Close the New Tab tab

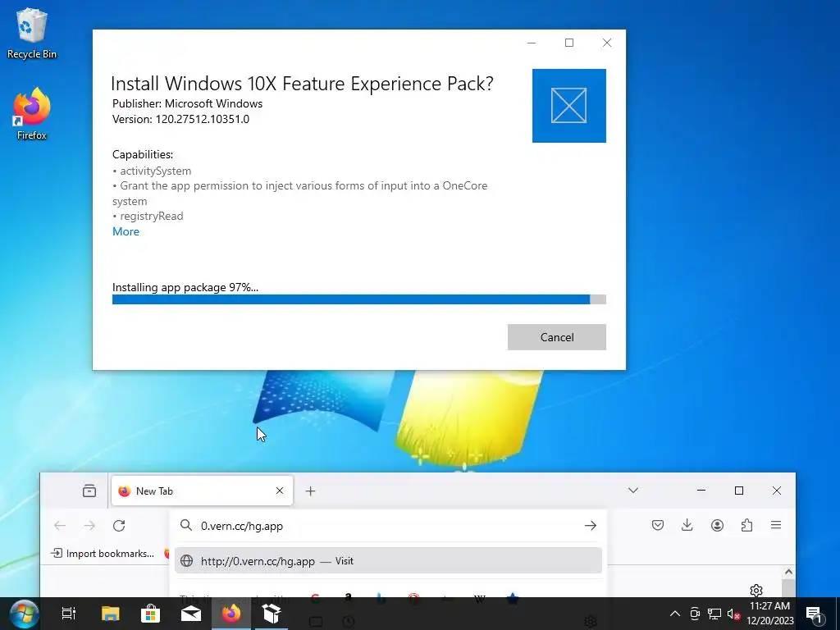pyautogui.click(x=280, y=491)
